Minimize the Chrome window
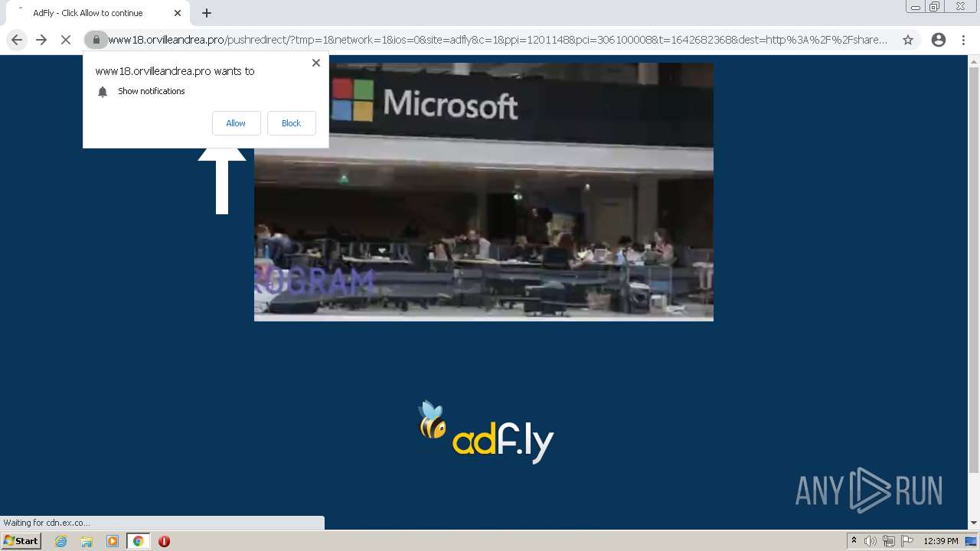 [x=916, y=7]
